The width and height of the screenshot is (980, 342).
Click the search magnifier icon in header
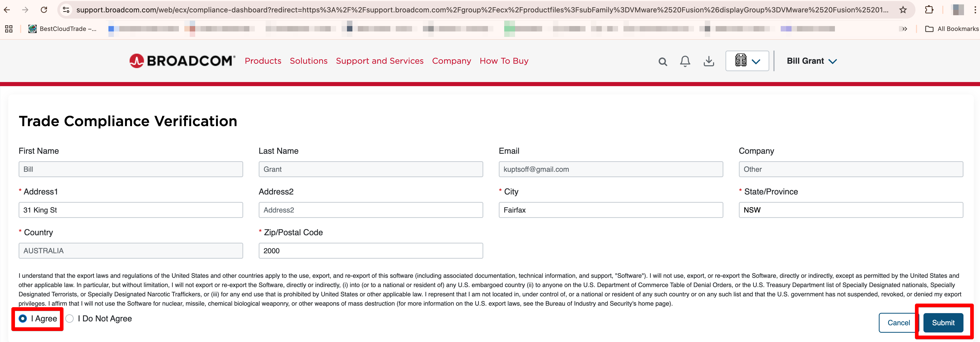[662, 62]
